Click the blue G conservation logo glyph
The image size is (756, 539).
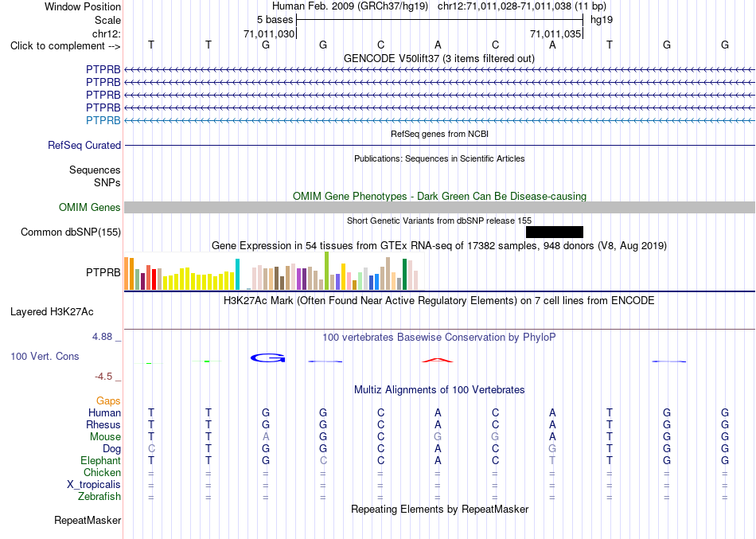pyautogui.click(x=268, y=358)
